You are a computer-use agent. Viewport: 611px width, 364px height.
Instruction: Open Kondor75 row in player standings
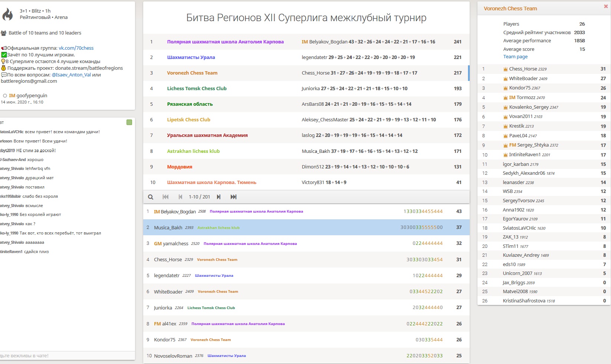306,340
